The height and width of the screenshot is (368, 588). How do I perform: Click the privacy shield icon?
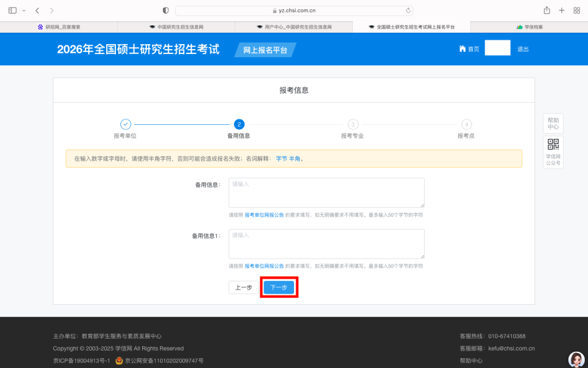[166, 10]
